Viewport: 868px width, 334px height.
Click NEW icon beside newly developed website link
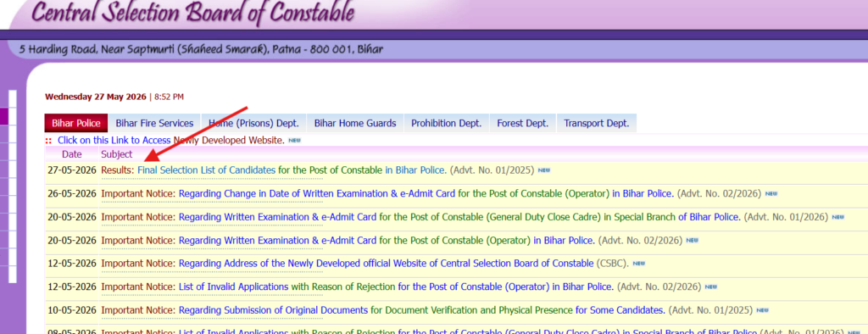point(294,140)
